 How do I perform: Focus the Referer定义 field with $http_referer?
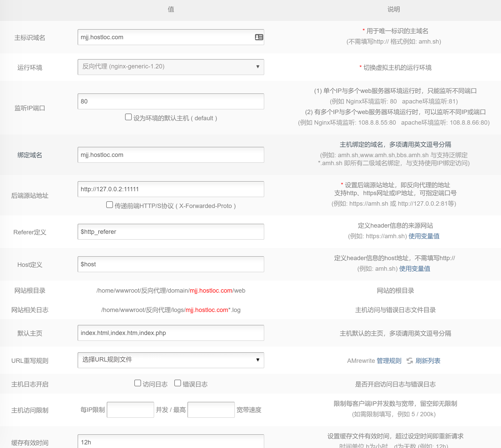171,232
